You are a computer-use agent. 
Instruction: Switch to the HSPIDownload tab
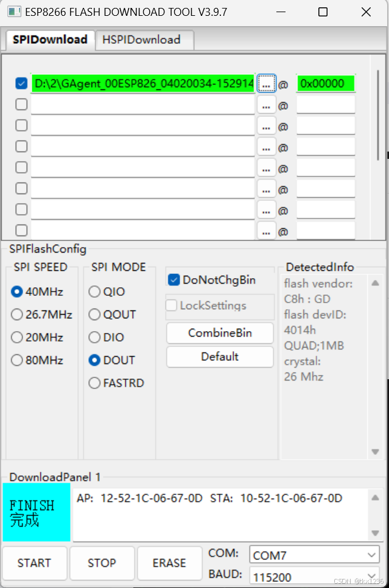(x=145, y=40)
